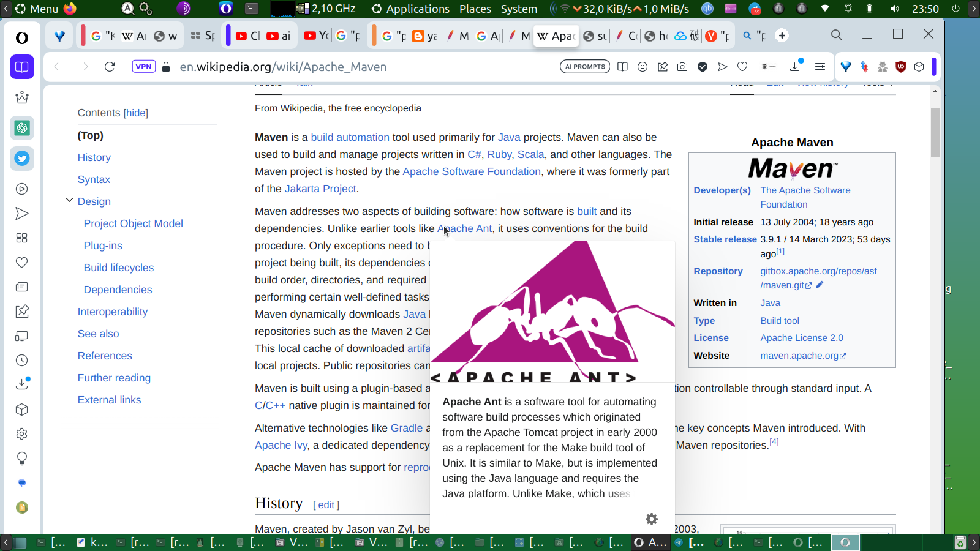Image resolution: width=980 pixels, height=551 pixels.
Task: Open Settings gear in Opera sidebar
Action: 22,434
